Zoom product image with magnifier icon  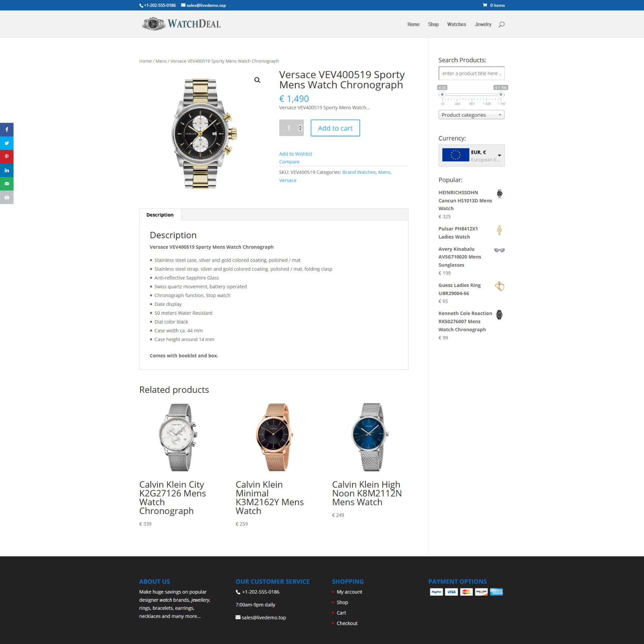[x=257, y=80]
